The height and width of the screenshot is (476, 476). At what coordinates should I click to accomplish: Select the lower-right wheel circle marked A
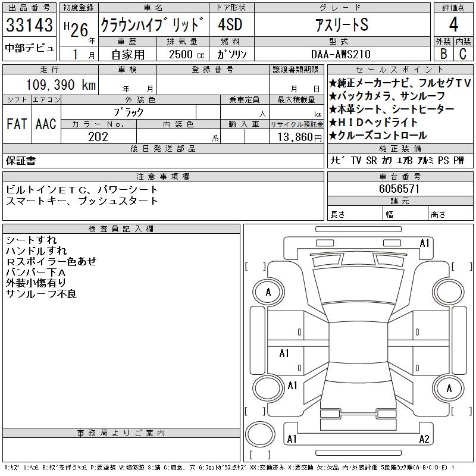pos(449,388)
